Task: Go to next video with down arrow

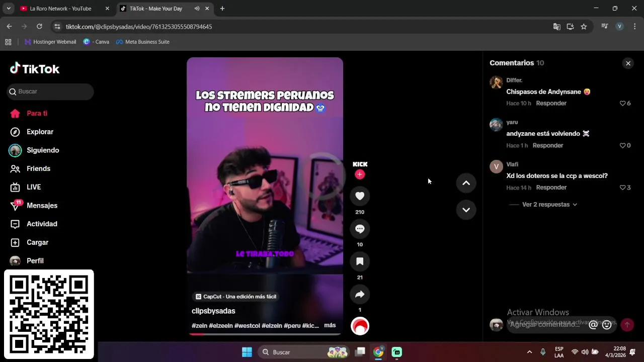Action: (x=466, y=210)
